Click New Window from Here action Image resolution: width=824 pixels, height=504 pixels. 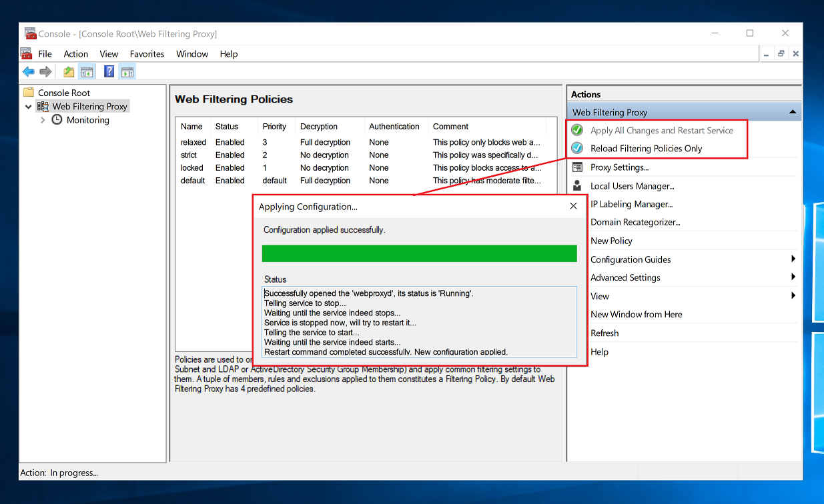pos(637,314)
